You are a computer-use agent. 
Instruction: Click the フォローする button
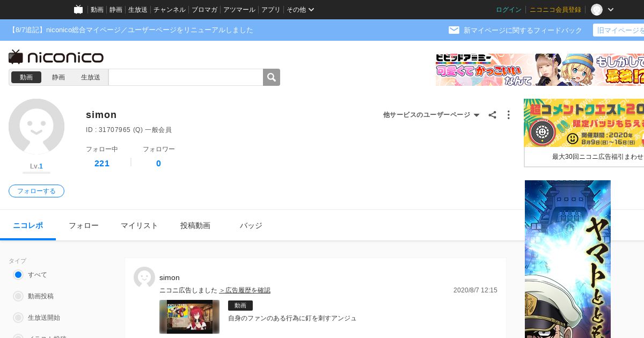click(x=36, y=191)
